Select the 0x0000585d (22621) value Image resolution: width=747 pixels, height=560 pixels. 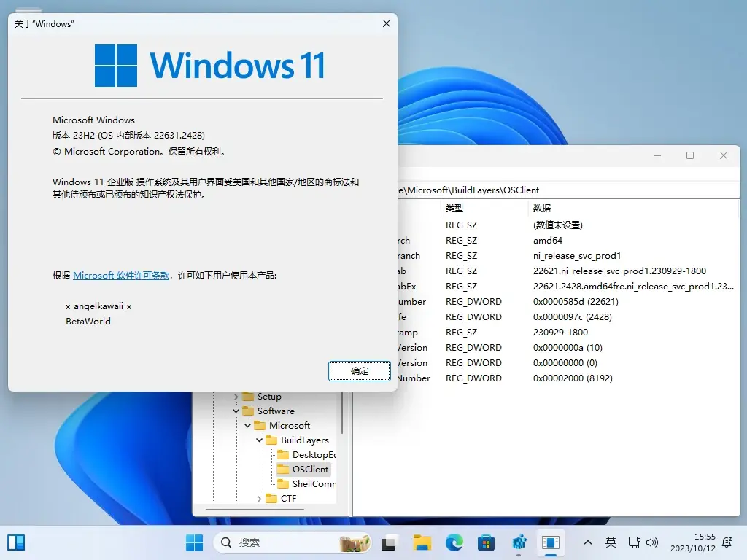(576, 301)
